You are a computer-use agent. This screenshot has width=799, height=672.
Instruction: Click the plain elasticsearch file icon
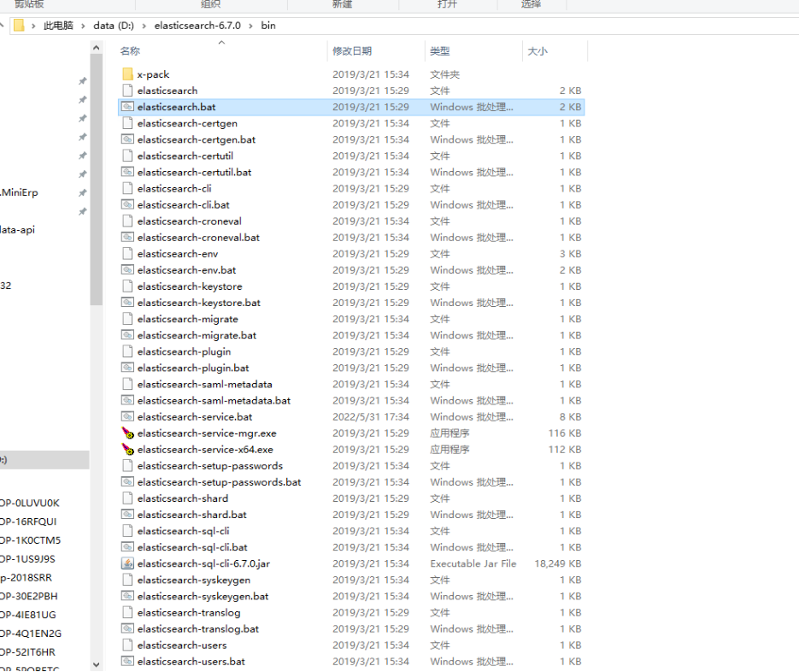pyautogui.click(x=128, y=91)
